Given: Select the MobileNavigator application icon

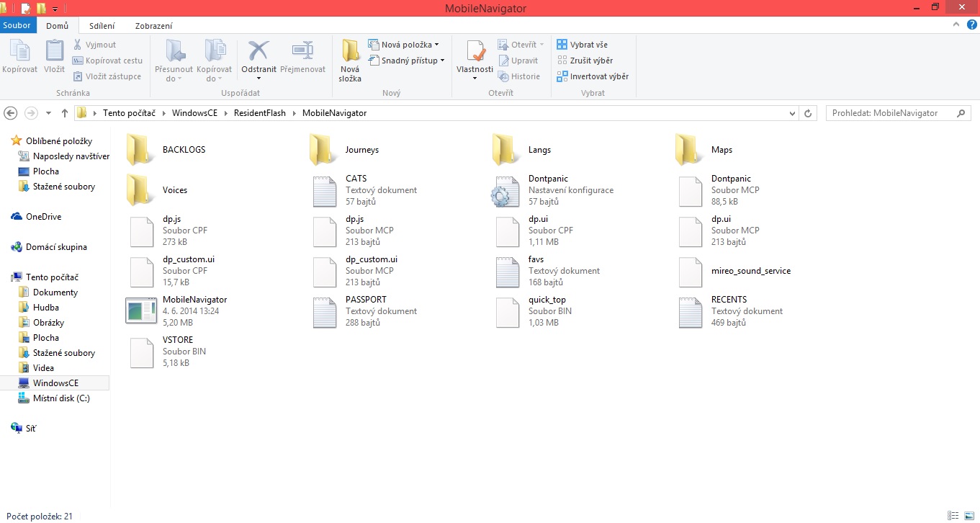Looking at the screenshot, I should tap(140, 310).
